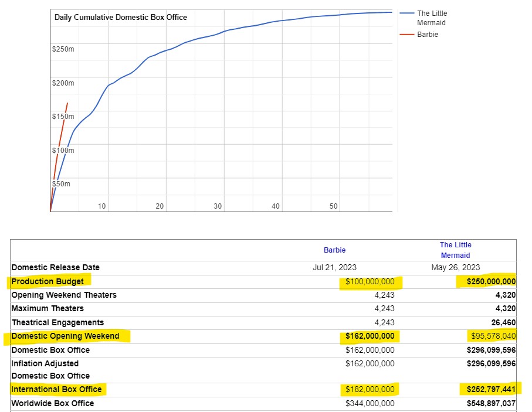Select The Little Mermaid legend label in chart
The width and height of the screenshot is (532, 412).
click(x=432, y=18)
